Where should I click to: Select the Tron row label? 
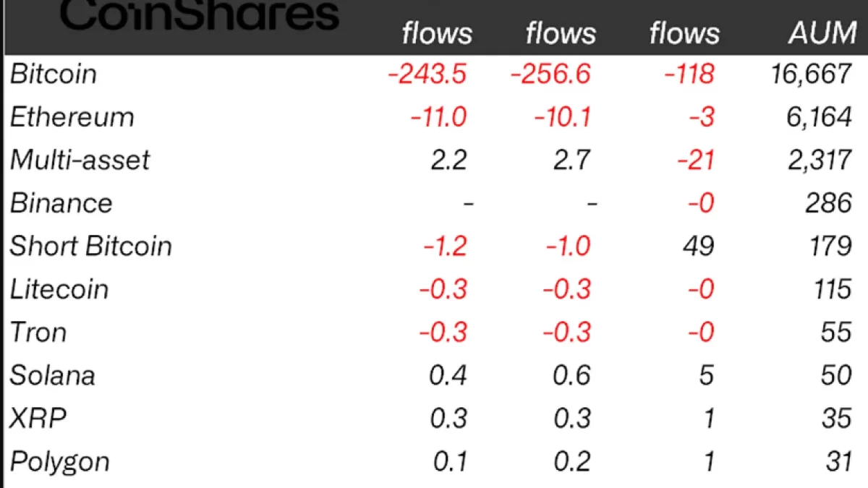(x=38, y=332)
